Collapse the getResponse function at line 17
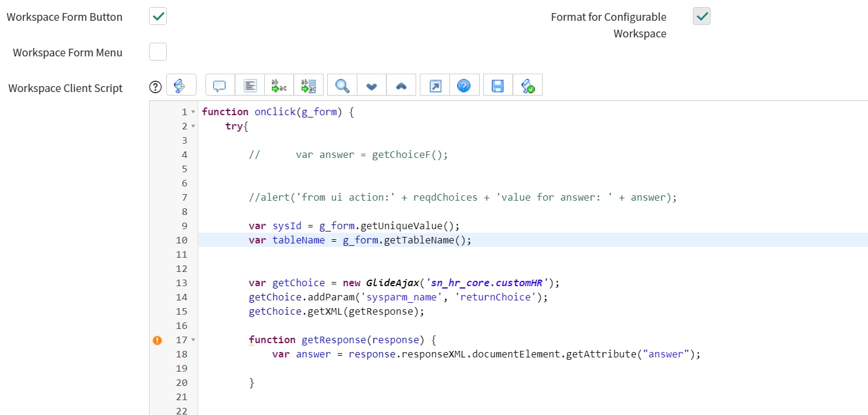The width and height of the screenshot is (868, 415). click(x=192, y=340)
